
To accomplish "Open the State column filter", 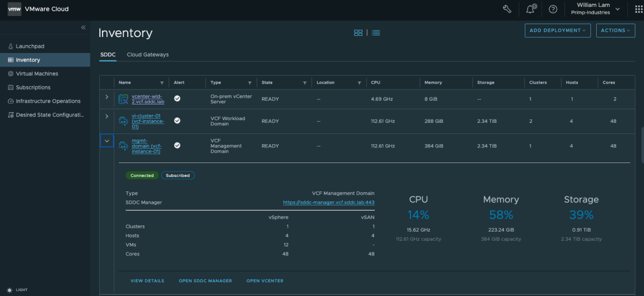I will tap(305, 83).
